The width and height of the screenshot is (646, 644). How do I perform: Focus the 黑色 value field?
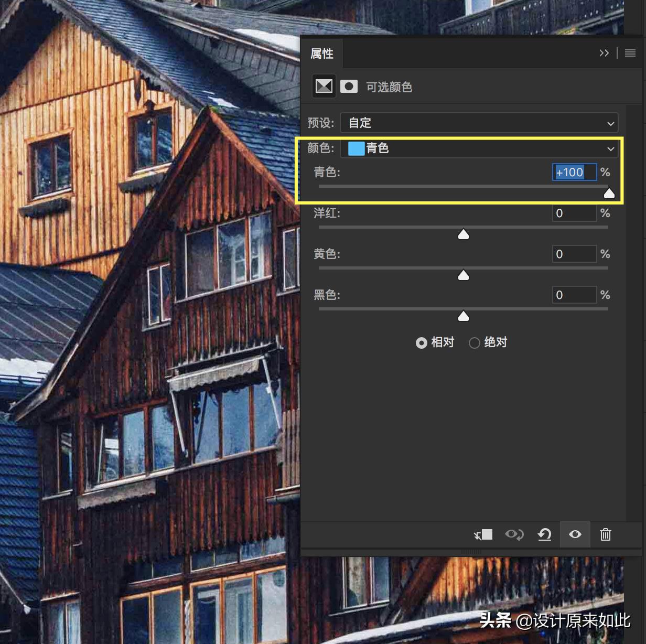tap(574, 295)
